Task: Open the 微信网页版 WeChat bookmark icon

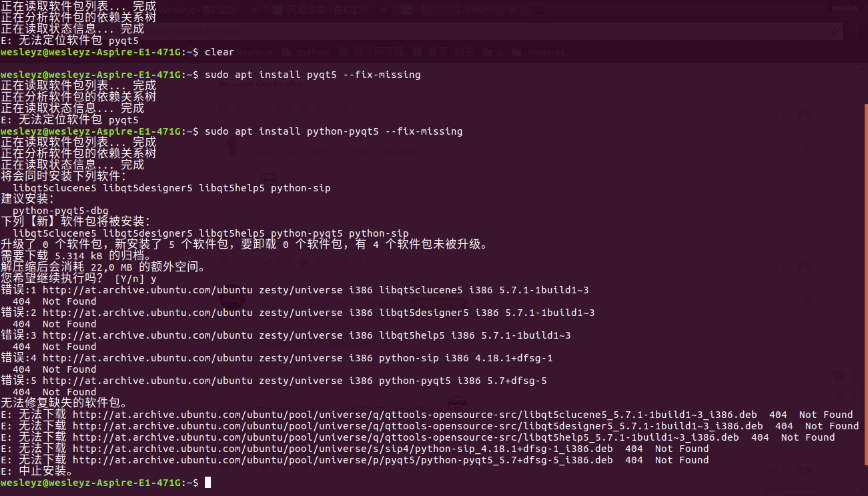Action: (x=342, y=51)
